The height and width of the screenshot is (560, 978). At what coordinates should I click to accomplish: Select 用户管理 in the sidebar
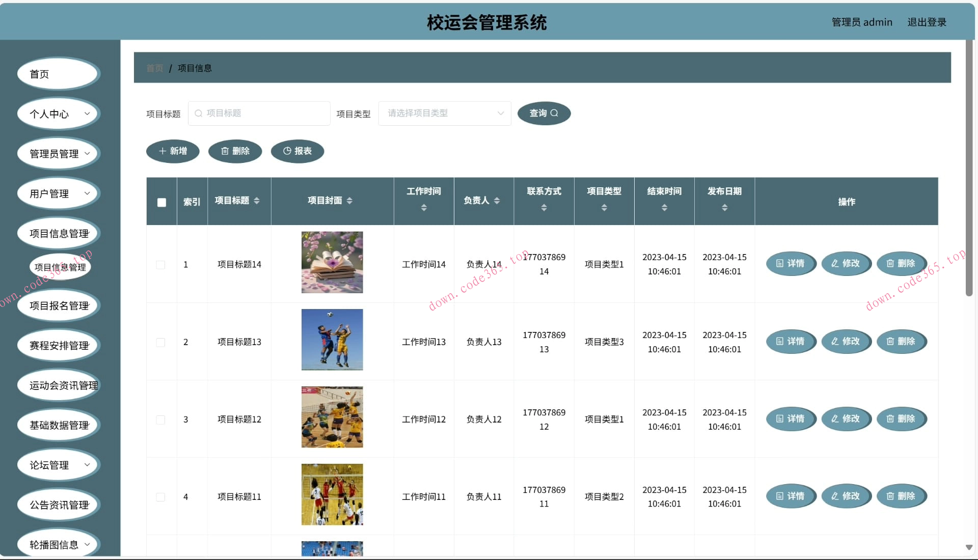(58, 193)
